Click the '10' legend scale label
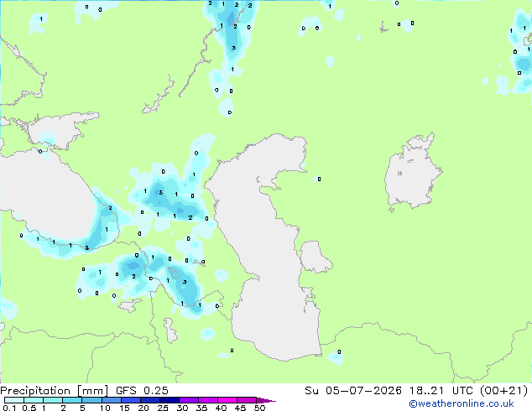532x411 pixels. coord(105,408)
